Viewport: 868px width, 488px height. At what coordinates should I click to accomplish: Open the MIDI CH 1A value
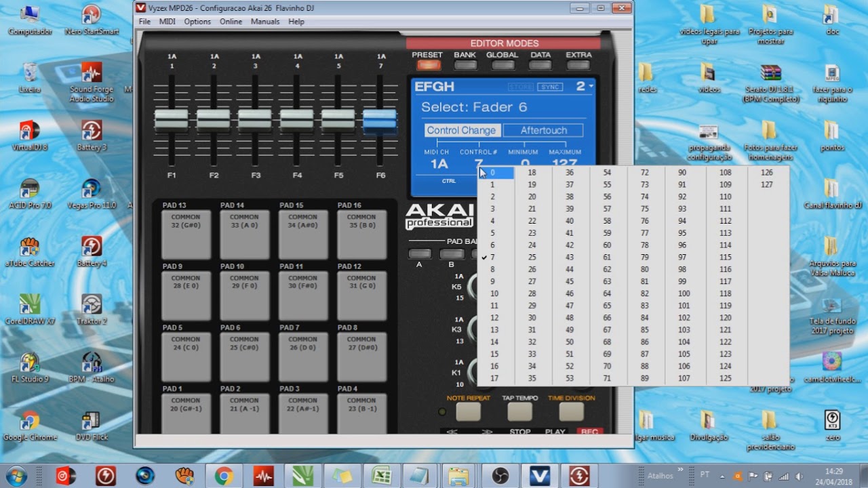click(x=439, y=164)
